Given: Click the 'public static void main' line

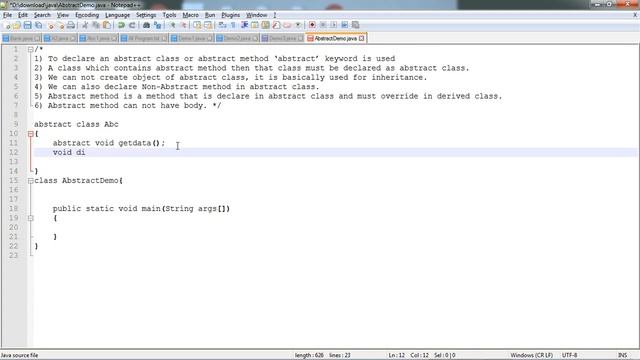Looking at the screenshot, I should (x=141, y=209).
